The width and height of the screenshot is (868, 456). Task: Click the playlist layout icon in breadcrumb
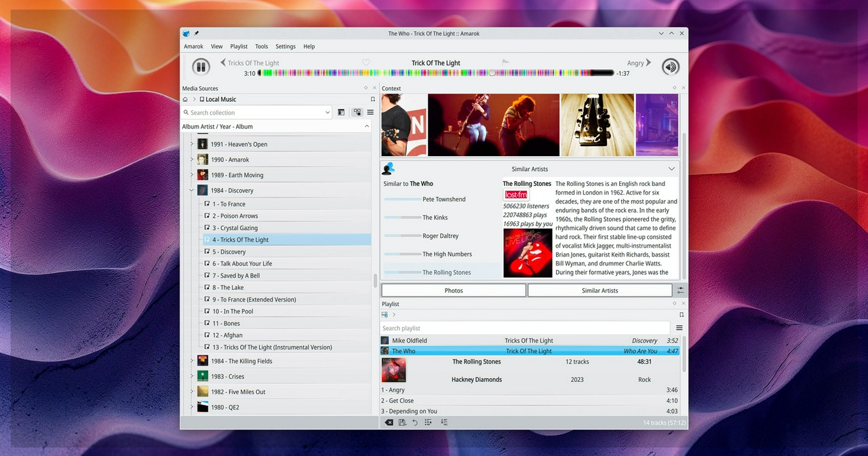(x=385, y=315)
